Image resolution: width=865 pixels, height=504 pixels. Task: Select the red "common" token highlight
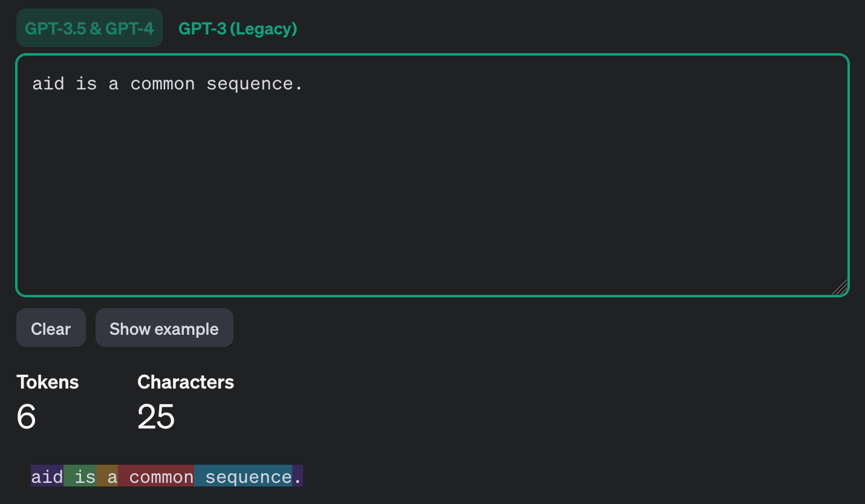click(157, 477)
